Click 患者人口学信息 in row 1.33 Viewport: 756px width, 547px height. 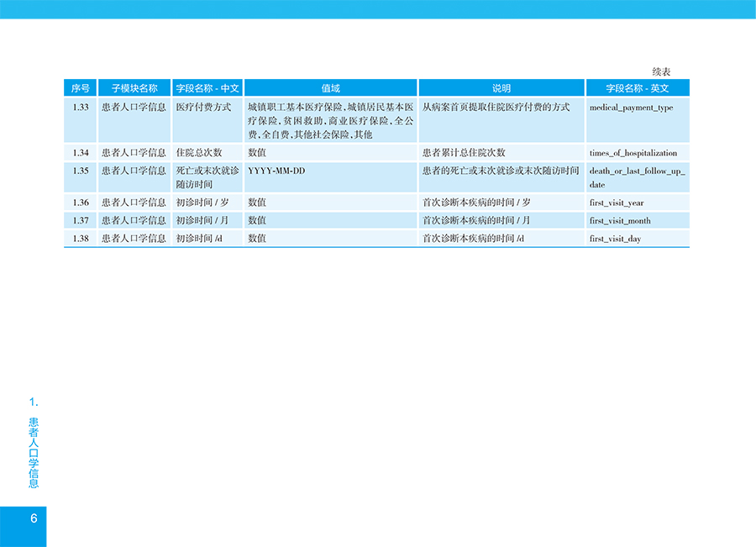(134, 107)
